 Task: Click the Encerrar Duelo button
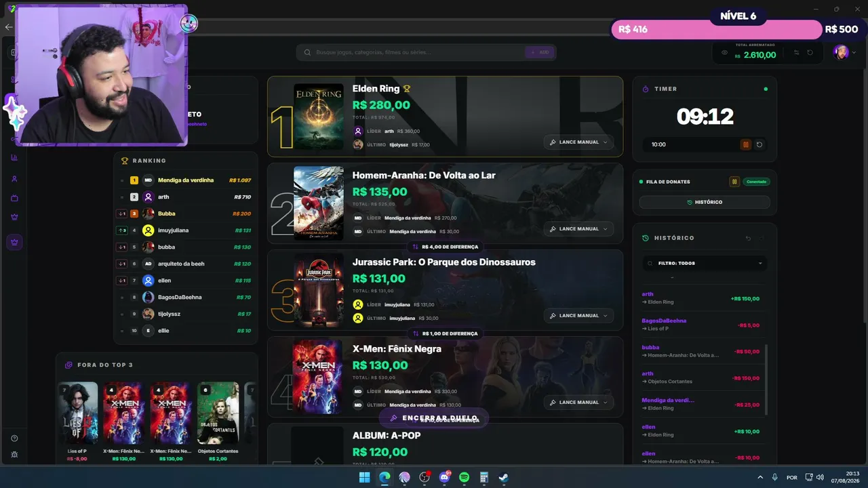(433, 418)
